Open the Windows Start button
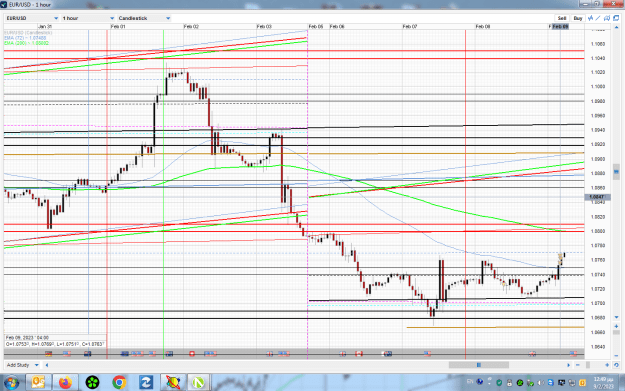 pos(11,383)
